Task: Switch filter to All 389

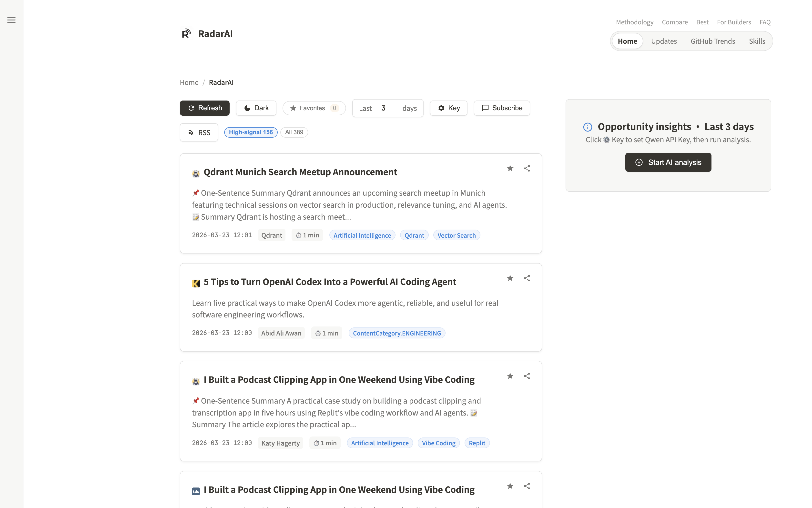Action: 294,132
